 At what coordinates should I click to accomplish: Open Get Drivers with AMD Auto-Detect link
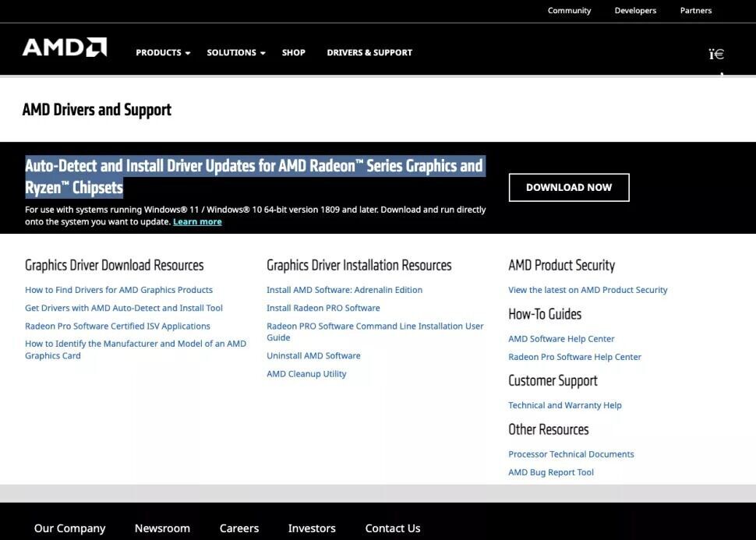[124, 308]
